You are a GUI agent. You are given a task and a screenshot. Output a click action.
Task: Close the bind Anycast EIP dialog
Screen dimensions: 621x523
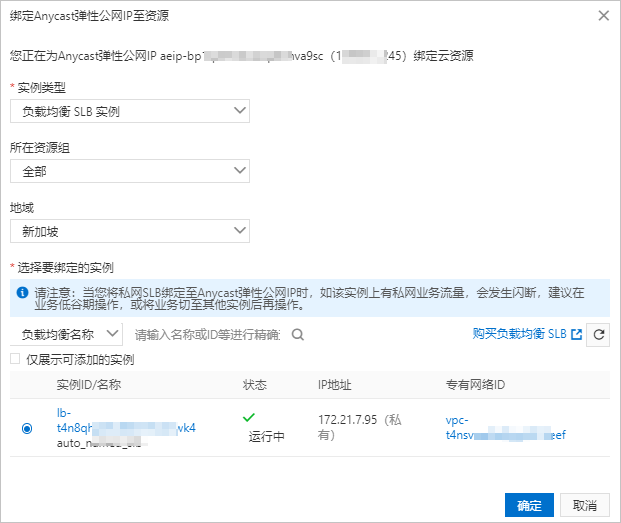[604, 16]
